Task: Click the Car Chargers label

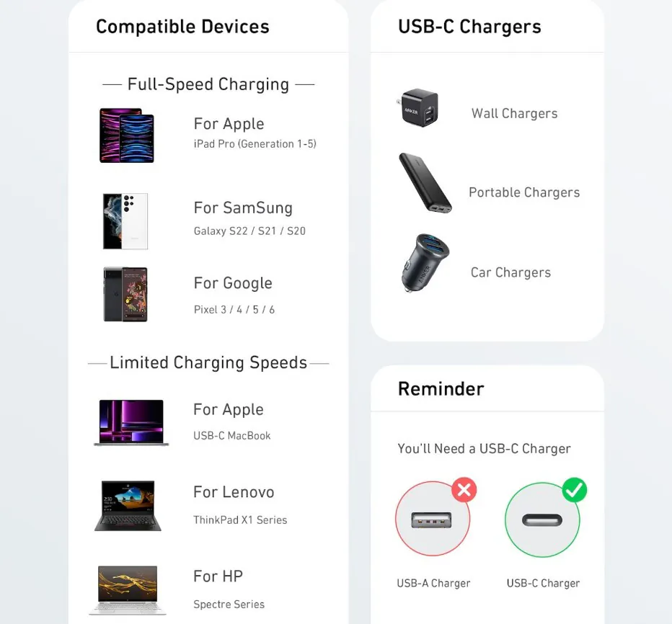Action: 510,272
